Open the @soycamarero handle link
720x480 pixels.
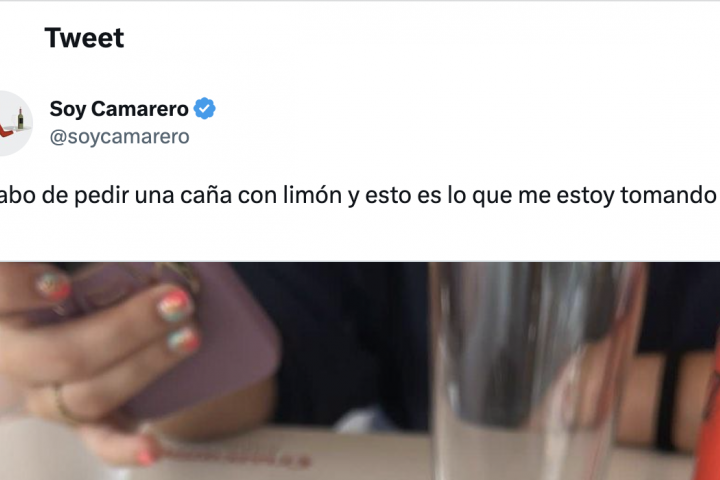119,137
